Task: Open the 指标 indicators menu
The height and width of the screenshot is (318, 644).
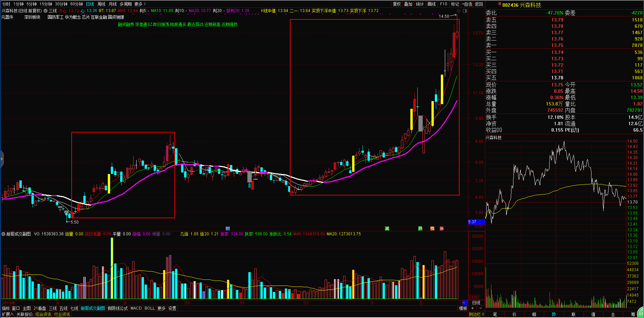Action: 6,308
